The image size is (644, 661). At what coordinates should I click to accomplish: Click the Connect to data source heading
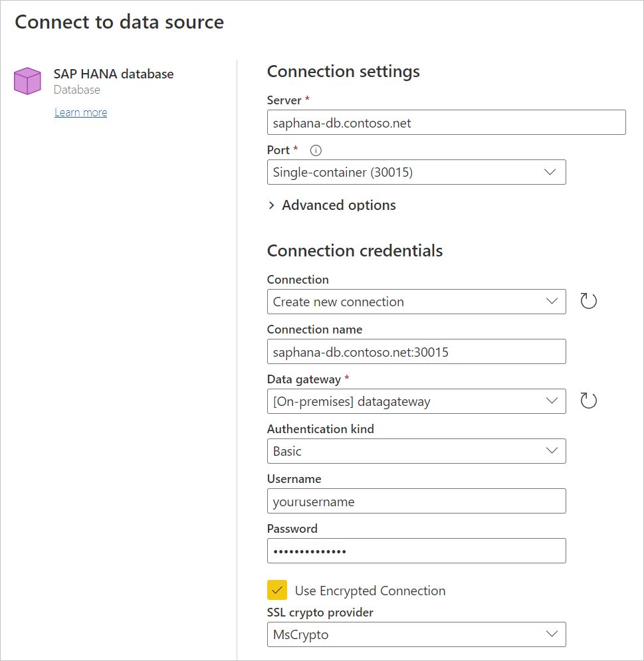120,22
